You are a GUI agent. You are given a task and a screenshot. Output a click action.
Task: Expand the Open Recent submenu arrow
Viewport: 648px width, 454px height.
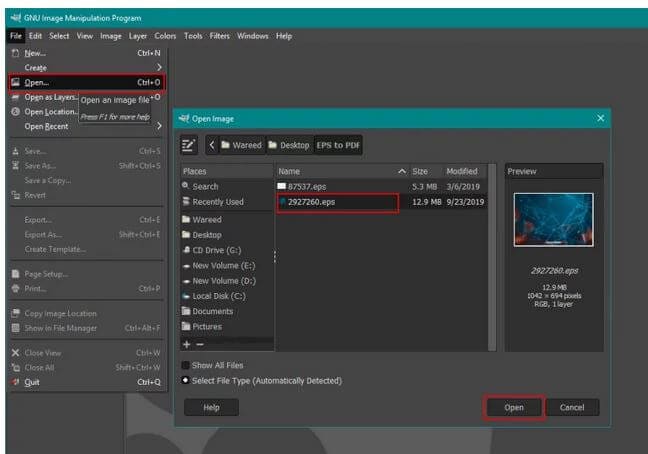tap(159, 126)
